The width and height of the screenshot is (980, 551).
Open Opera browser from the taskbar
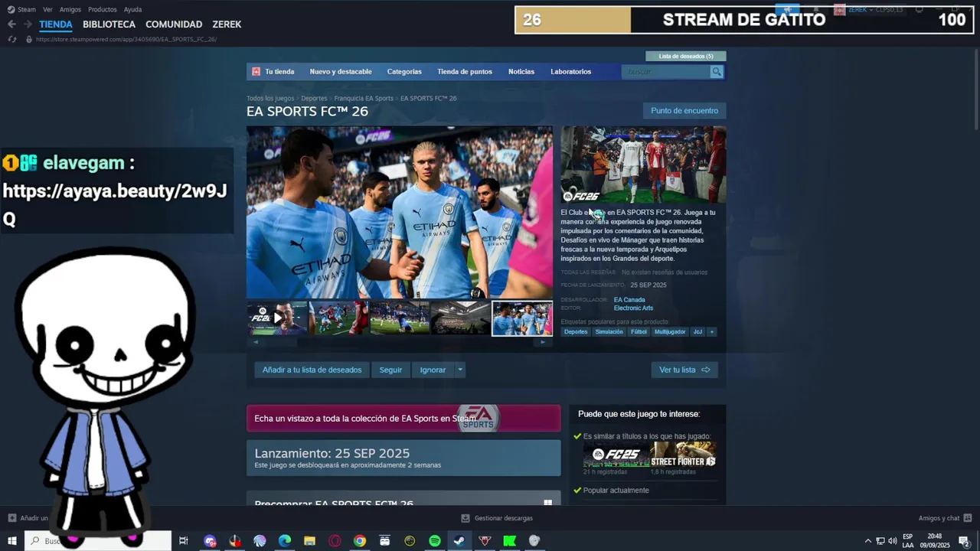click(x=335, y=541)
